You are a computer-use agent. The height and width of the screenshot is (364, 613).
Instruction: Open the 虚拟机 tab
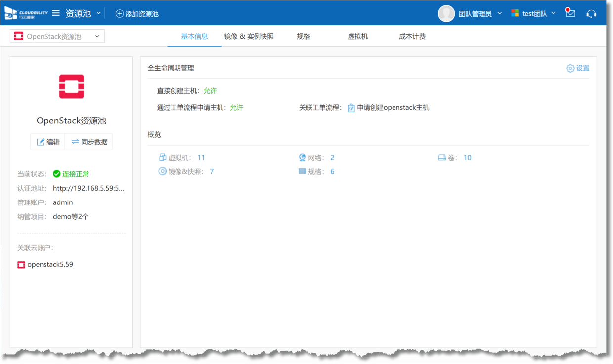tap(357, 36)
